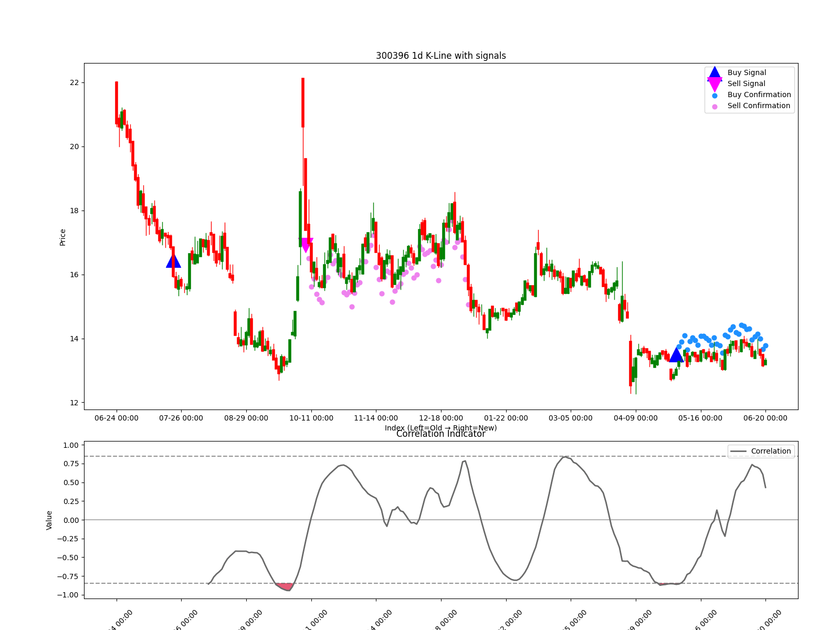Click the red shaded area under the correlation threshold
Viewport: 840px width, 630px height.
285,586
